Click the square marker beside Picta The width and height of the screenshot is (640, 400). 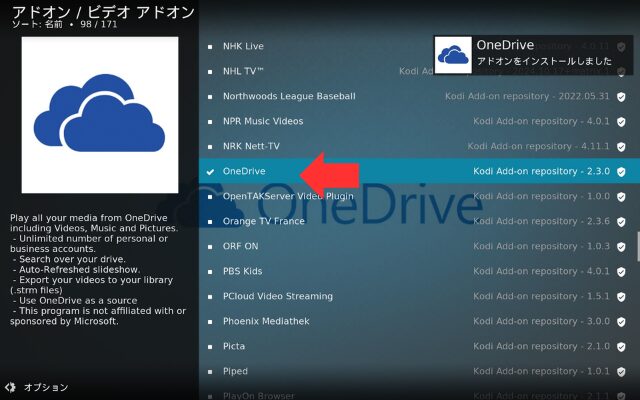(x=210, y=346)
